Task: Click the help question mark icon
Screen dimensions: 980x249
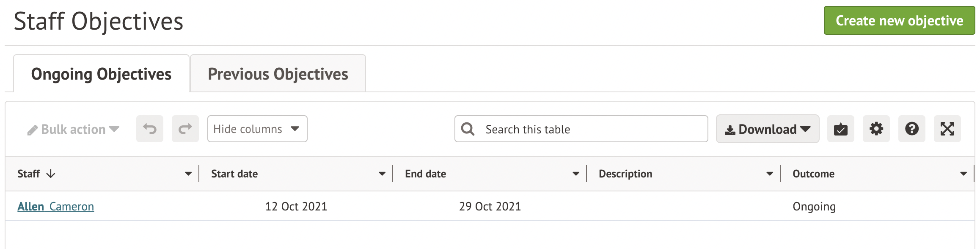Action: click(911, 129)
